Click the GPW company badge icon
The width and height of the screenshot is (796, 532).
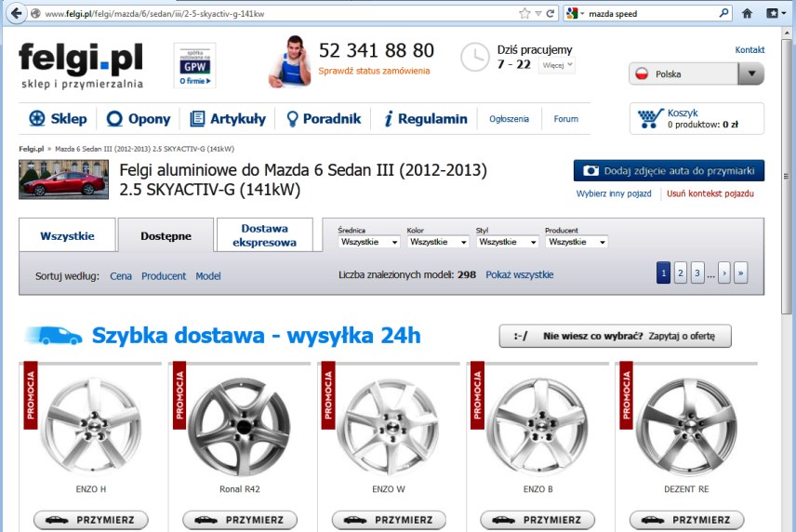195,65
